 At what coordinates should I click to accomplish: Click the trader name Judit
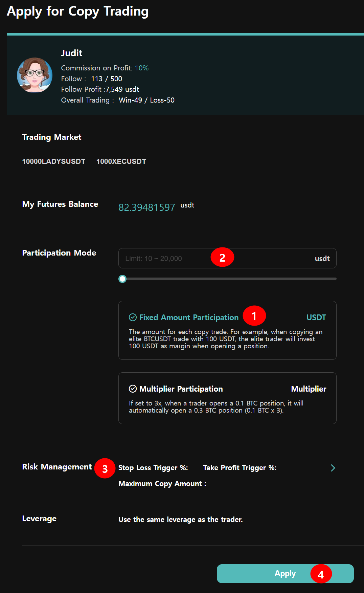(72, 53)
